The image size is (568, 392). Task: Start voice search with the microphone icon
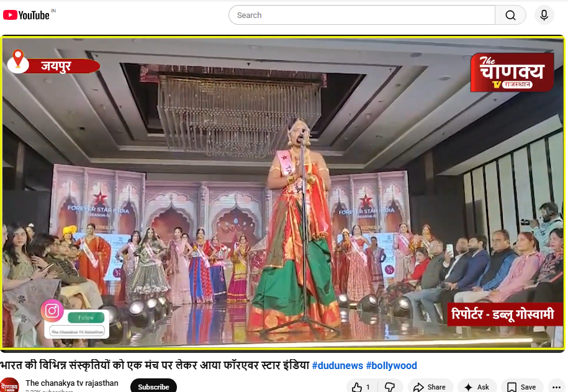click(x=544, y=15)
